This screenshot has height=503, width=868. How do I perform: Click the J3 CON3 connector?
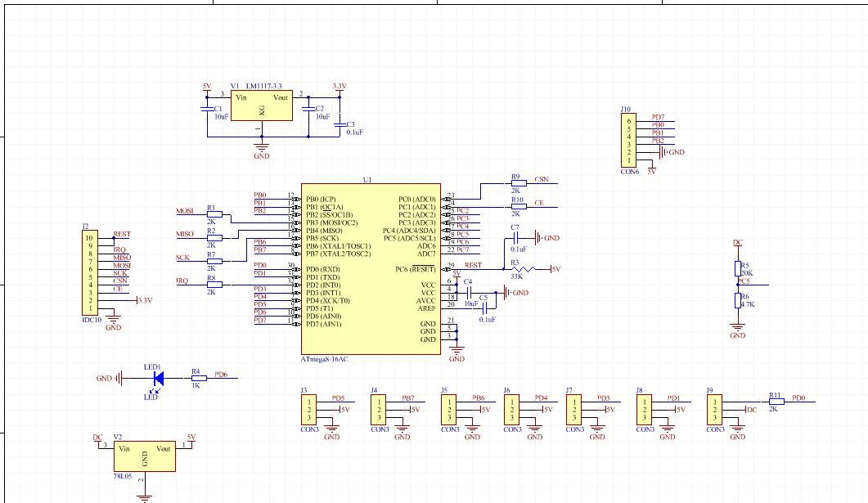click(309, 410)
